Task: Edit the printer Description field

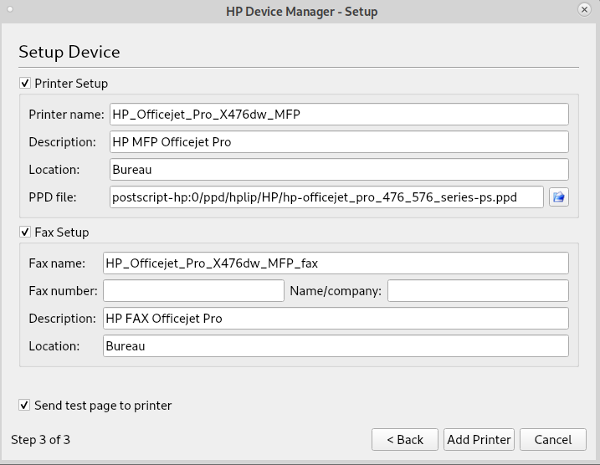Action: click(339, 142)
